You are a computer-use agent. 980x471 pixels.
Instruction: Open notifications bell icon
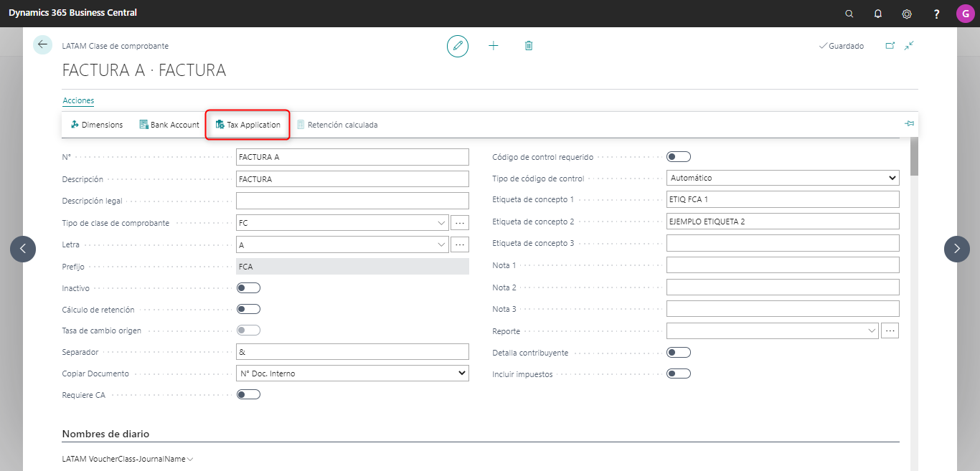pyautogui.click(x=878, y=14)
